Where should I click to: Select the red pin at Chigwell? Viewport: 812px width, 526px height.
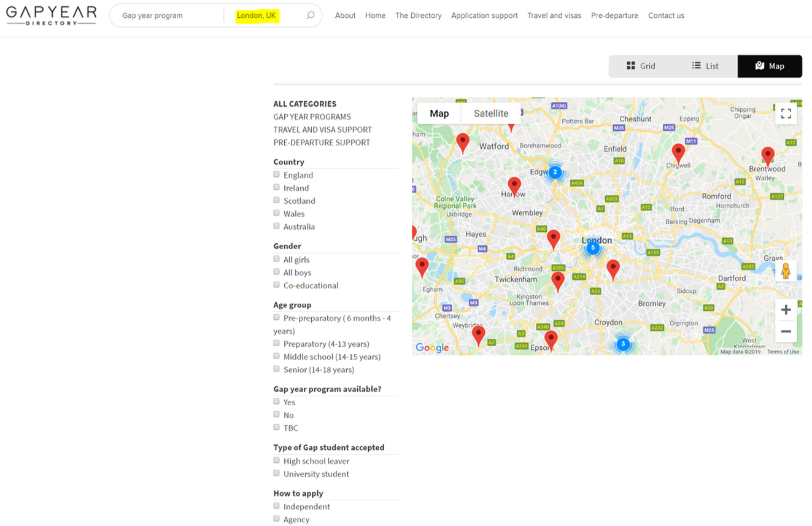[678, 153]
